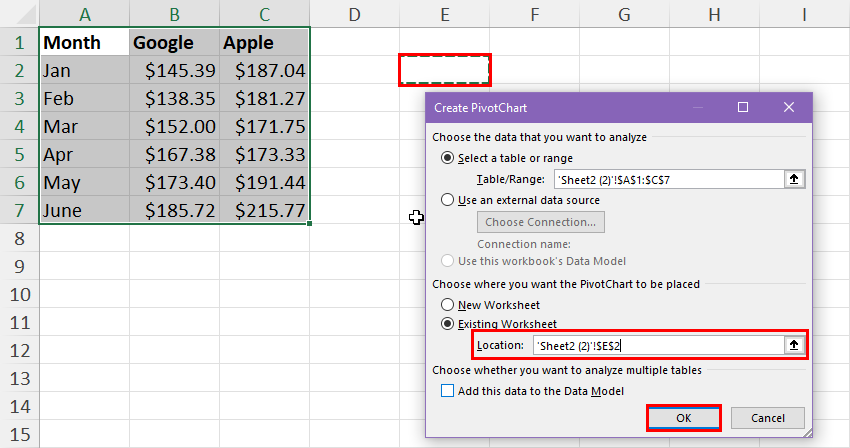
Task: Click the $191.44 cell
Action: pos(265,182)
